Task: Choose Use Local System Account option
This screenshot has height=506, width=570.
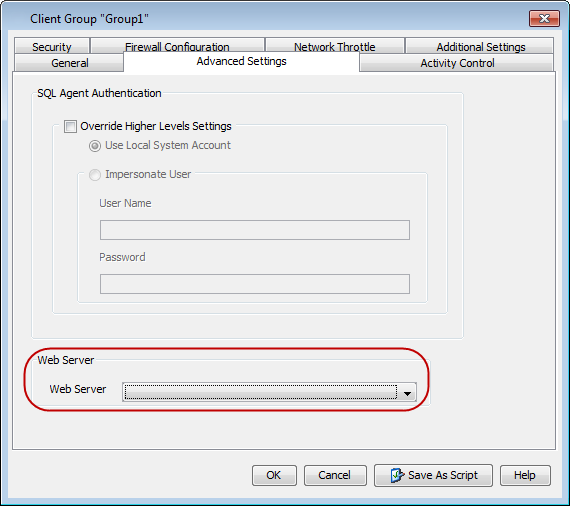Action: coord(95,146)
